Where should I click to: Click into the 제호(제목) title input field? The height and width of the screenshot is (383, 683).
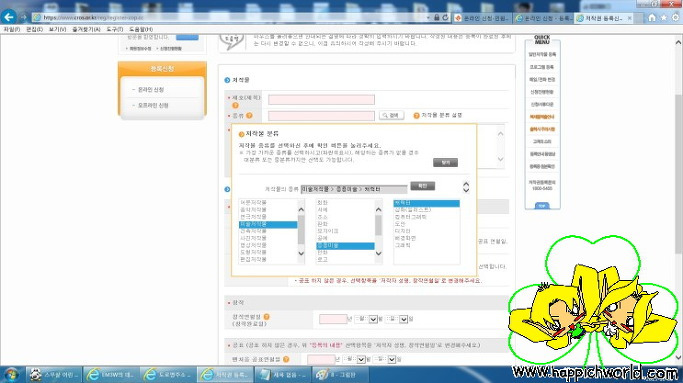coord(321,99)
